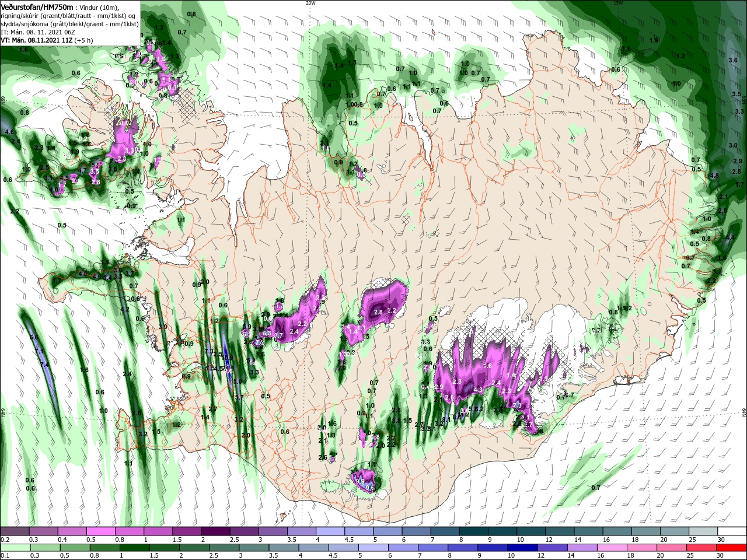Click the '4.8' value near the east coast
The width and height of the screenshot is (747, 560).
click(x=714, y=176)
